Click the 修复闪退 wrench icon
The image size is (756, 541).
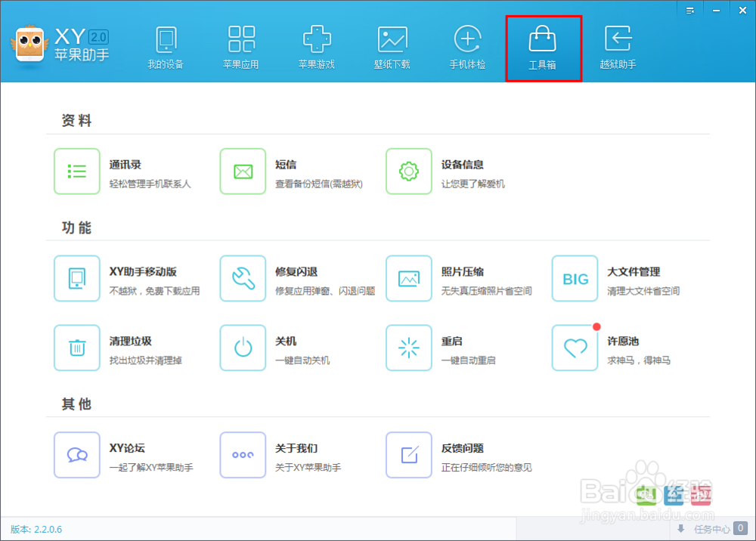(x=243, y=279)
